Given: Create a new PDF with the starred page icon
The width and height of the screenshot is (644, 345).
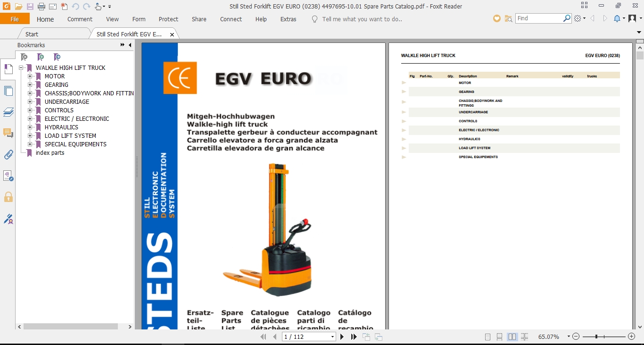Looking at the screenshot, I should pyautogui.click(x=64, y=7).
